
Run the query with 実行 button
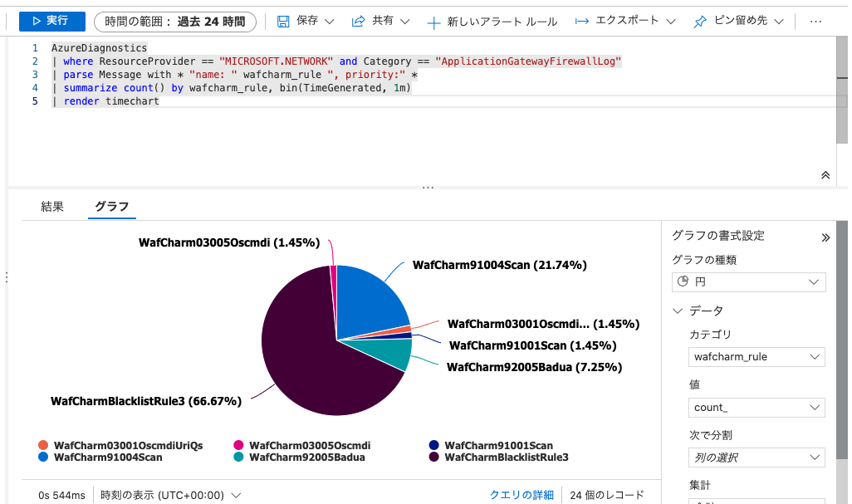coord(52,22)
